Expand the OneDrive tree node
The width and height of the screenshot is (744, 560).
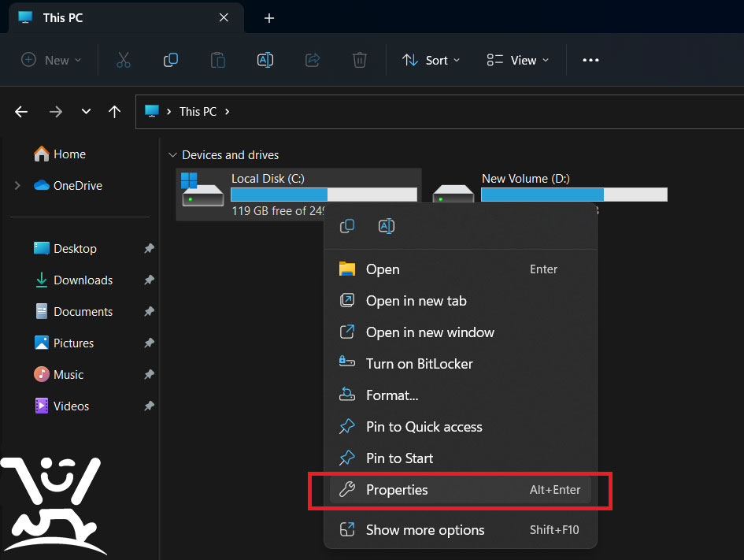click(x=17, y=186)
